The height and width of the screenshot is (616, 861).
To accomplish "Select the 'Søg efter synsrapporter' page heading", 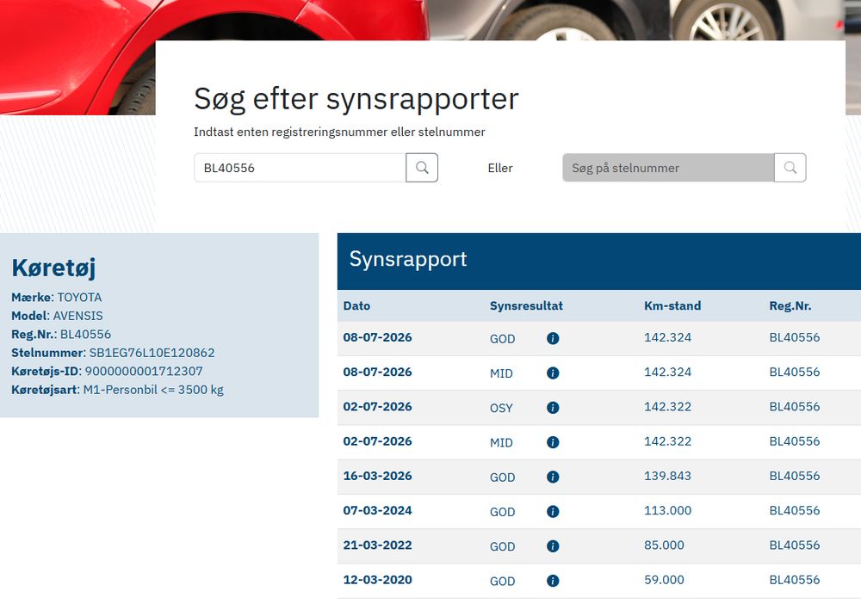I will (356, 99).
